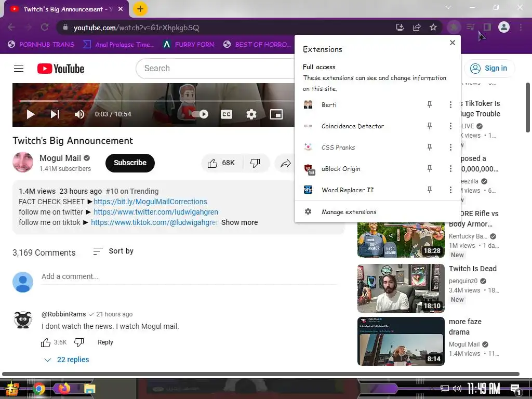532x399 pixels.
Task: Open the YouTube hamburger guide menu
Action: [x=19, y=69]
